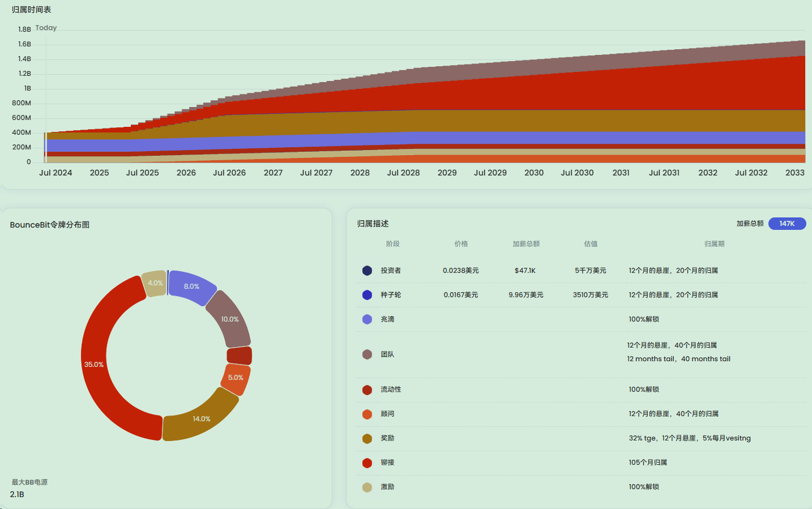Click the 团队 row label

pyautogui.click(x=387, y=354)
